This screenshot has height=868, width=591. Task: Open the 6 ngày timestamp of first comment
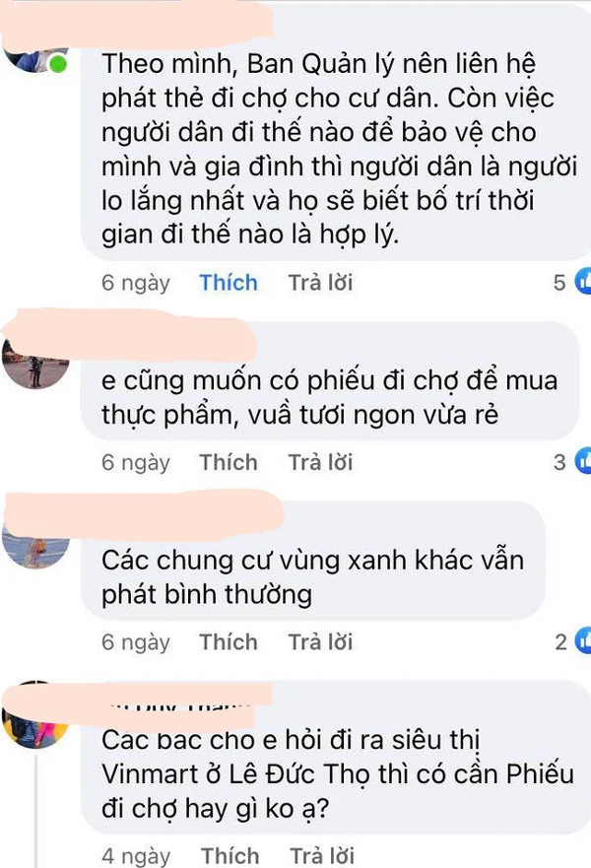(136, 283)
